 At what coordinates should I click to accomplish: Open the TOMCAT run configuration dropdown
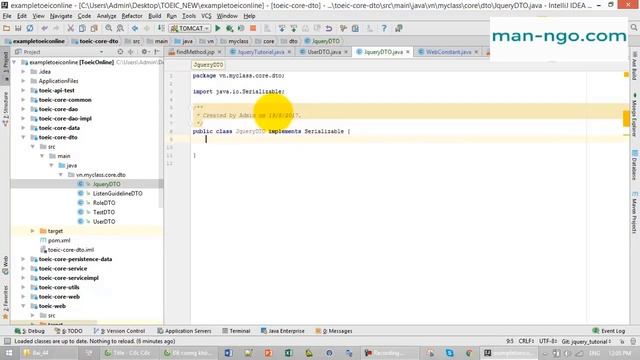click(x=190, y=28)
